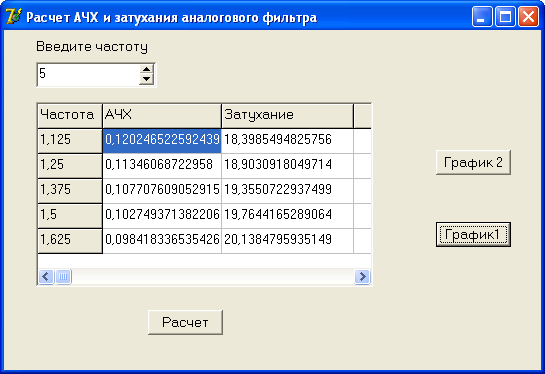Click the Delphi application icon in title bar
This screenshot has height=374, width=545.
13,16
